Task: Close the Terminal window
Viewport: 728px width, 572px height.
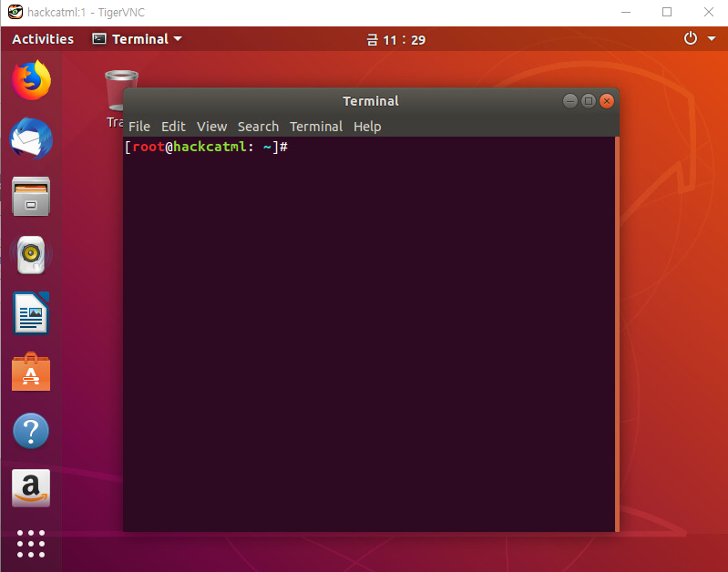Action: click(x=606, y=101)
